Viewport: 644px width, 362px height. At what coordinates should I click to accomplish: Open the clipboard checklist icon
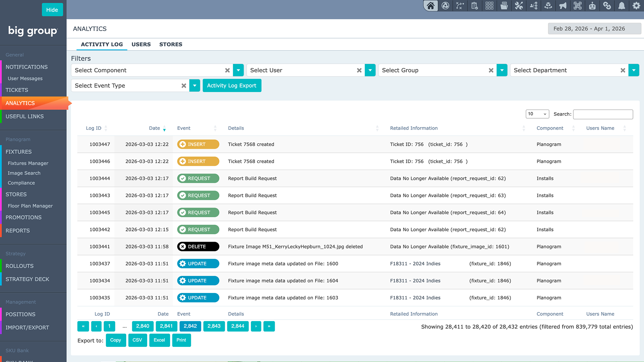tap(475, 6)
